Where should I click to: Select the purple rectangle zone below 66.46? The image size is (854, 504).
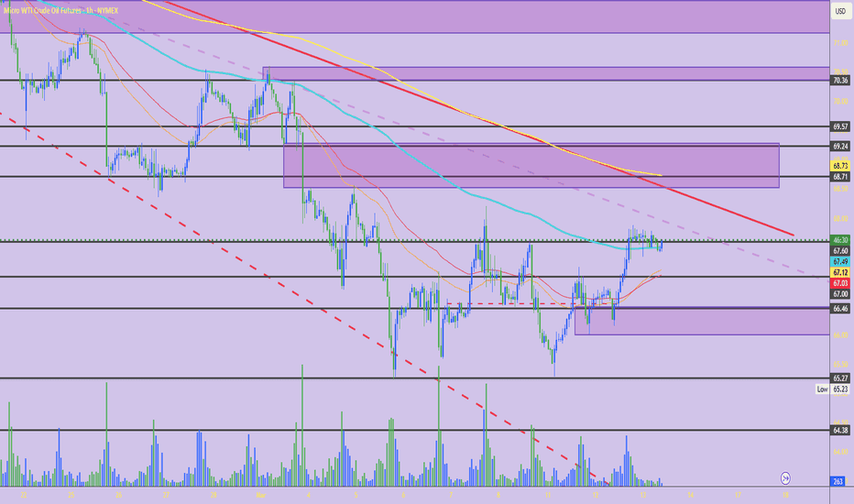[703, 321]
